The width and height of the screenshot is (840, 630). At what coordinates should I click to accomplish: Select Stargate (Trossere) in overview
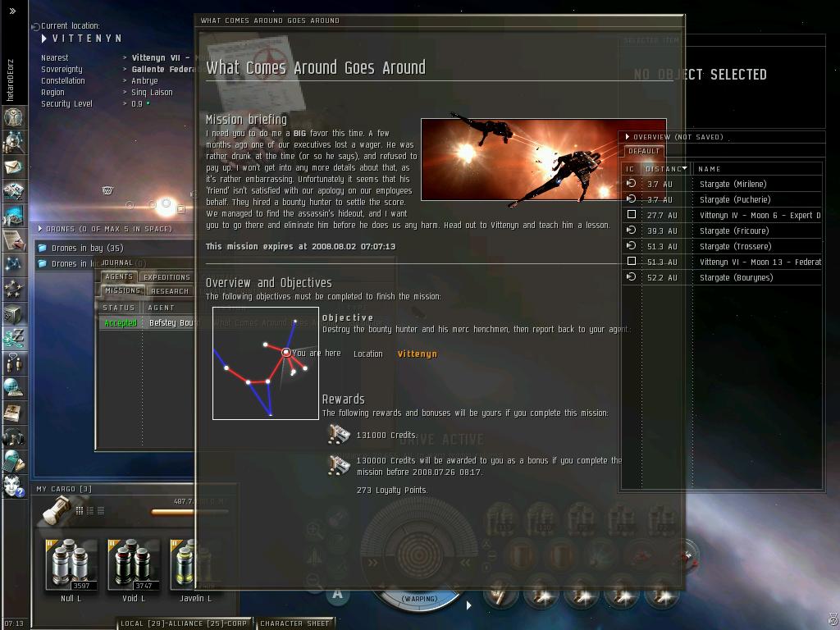[722, 246]
